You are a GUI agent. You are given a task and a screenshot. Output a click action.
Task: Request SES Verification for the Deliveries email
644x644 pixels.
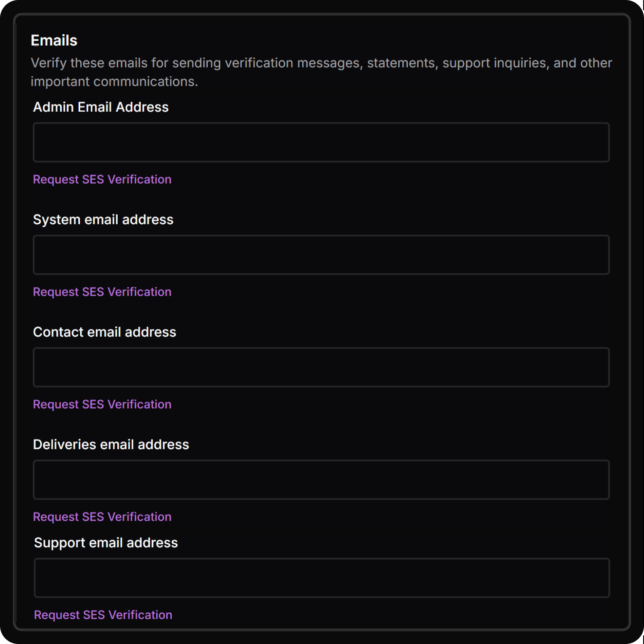pos(102,516)
